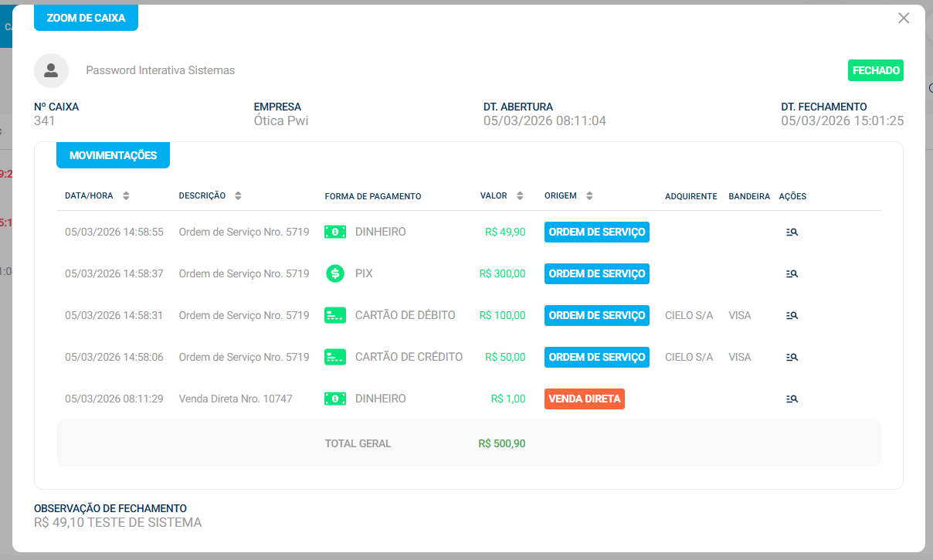Click the Total Geral R$ 500,90 value
The width and height of the screenshot is (933, 560).
pyautogui.click(x=501, y=443)
